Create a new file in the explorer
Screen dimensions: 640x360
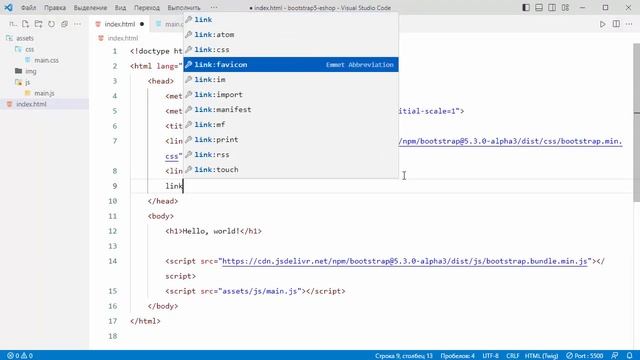tap(25, 24)
